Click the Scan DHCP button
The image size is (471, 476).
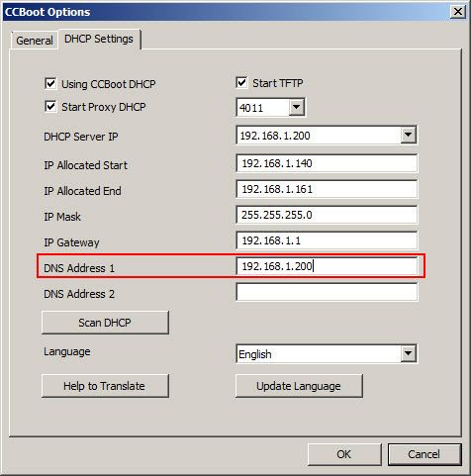[x=105, y=323]
